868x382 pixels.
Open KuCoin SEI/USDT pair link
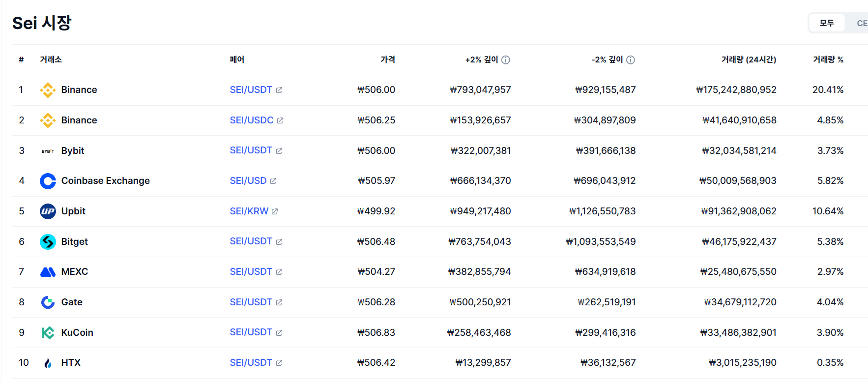pos(251,332)
